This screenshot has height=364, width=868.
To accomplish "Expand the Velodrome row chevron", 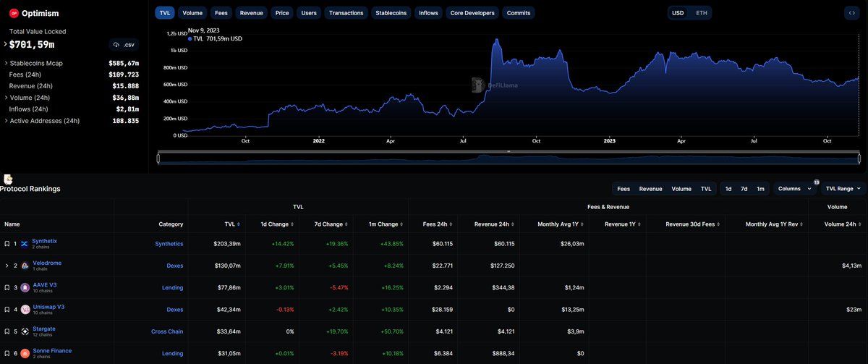I will tap(7, 266).
